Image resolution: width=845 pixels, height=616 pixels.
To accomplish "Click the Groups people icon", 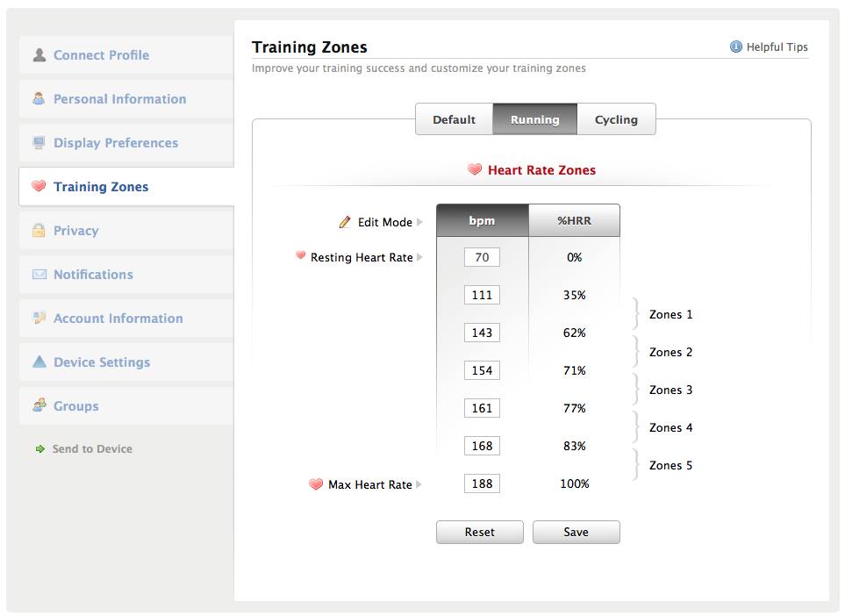I will click(x=39, y=405).
